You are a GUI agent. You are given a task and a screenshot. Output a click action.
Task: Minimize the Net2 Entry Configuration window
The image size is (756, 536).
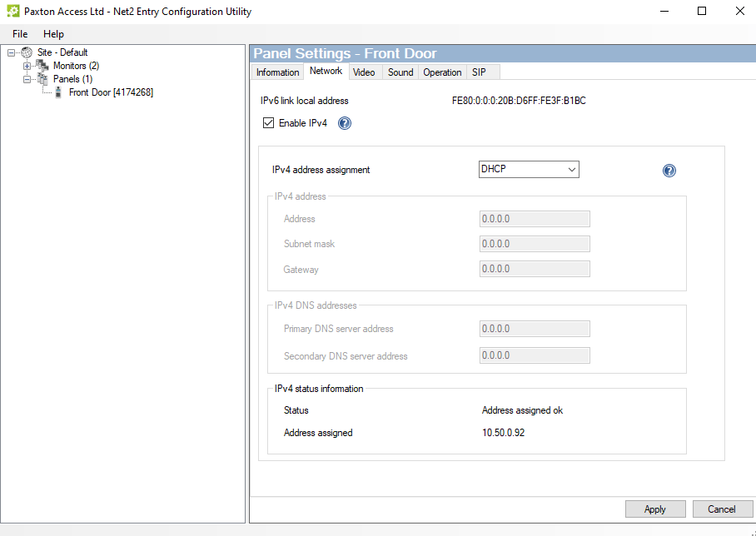[664, 11]
